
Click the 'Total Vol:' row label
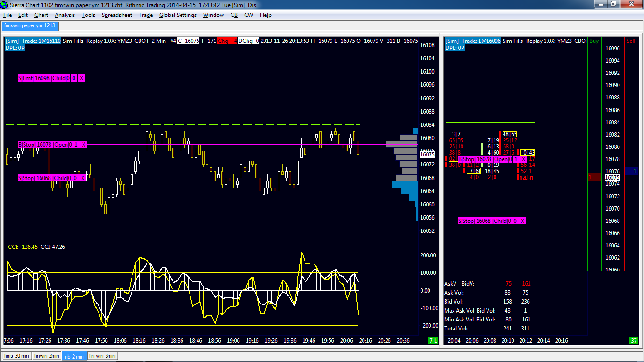click(457, 329)
